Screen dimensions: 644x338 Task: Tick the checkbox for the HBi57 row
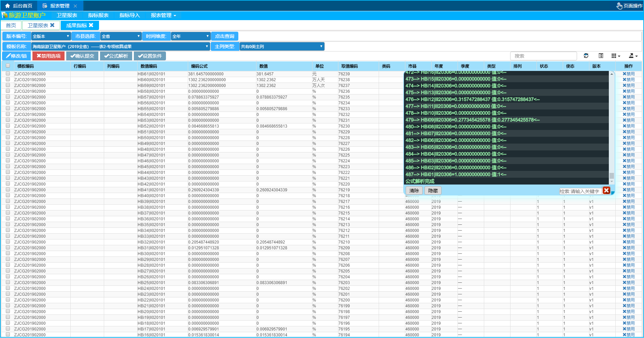(x=8, y=97)
